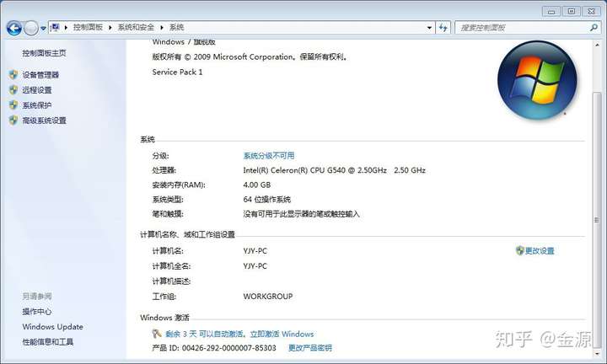Select 64 位操作系统 value
The height and width of the screenshot is (364, 607).
266,200
